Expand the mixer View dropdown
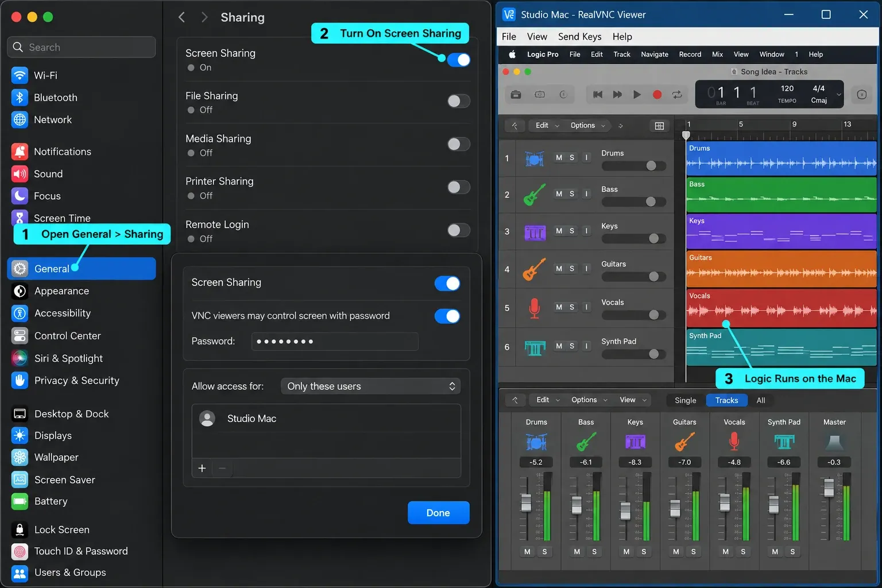The width and height of the screenshot is (882, 588). pyautogui.click(x=633, y=400)
